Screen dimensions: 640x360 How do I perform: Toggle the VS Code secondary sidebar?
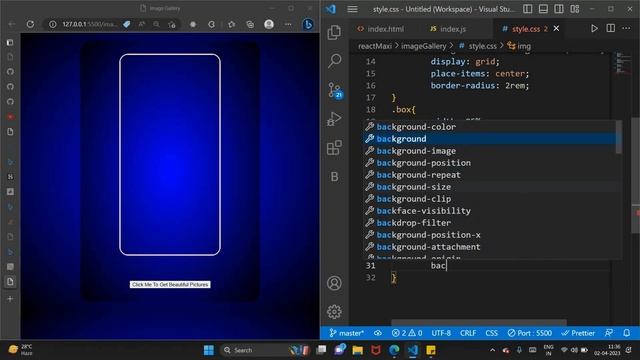(559, 9)
